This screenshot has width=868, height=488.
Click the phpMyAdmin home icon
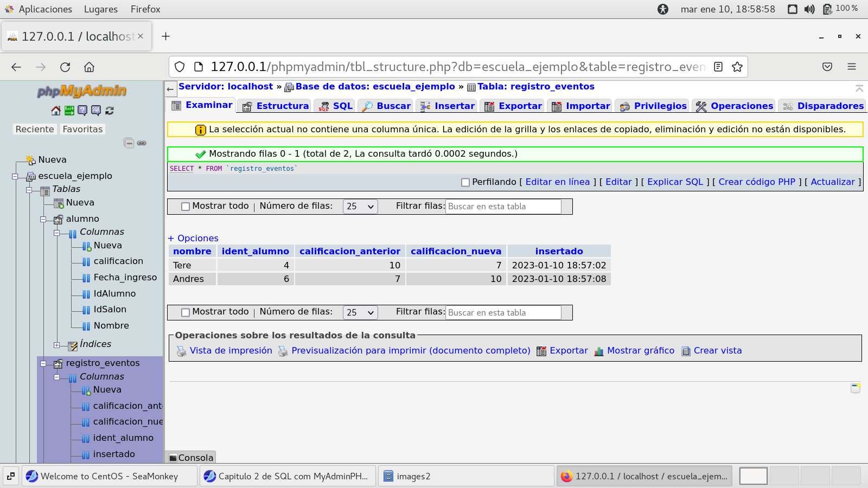[56, 111]
